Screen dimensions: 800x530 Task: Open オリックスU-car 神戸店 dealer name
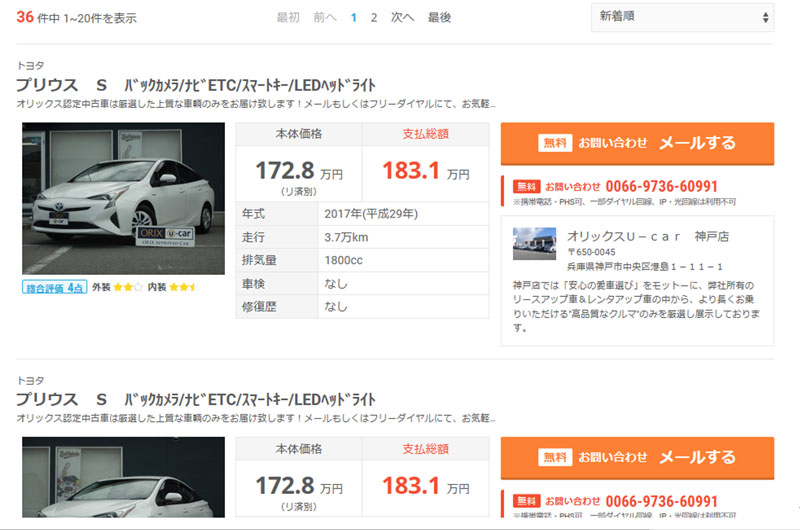click(x=648, y=236)
